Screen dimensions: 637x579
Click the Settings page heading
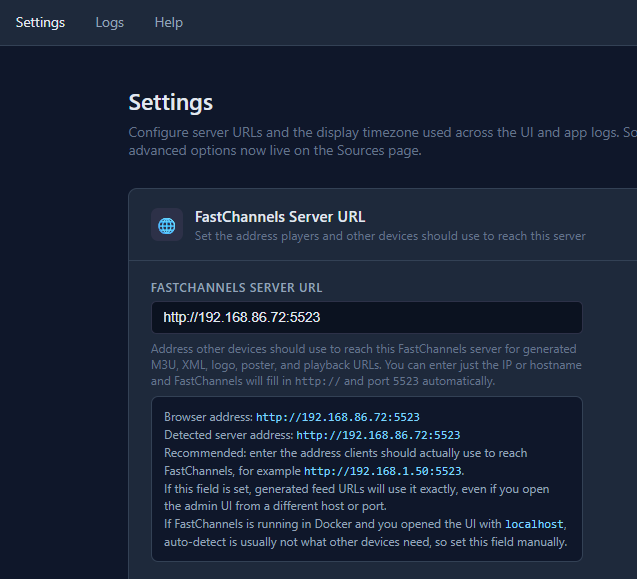pos(170,102)
